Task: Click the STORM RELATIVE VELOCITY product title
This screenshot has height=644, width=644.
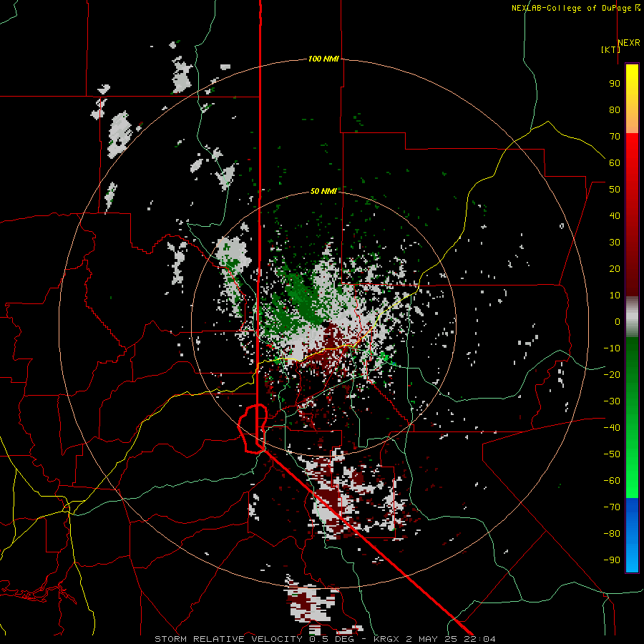Action: click(229, 639)
